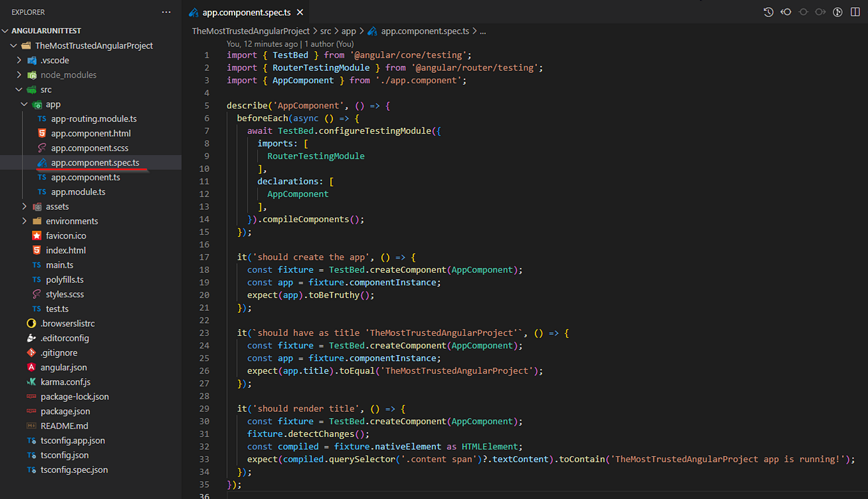Collapse the src folder
This screenshot has width=868, height=499.
tap(17, 90)
